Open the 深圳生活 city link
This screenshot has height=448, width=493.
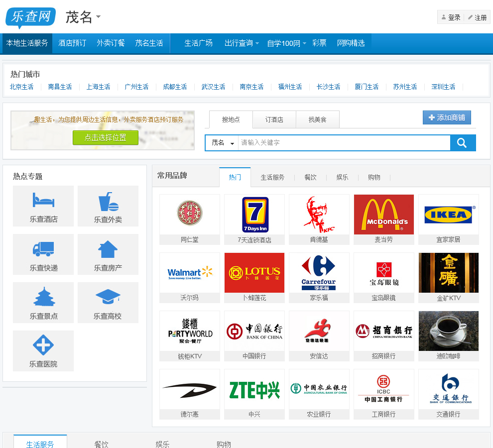pos(443,87)
